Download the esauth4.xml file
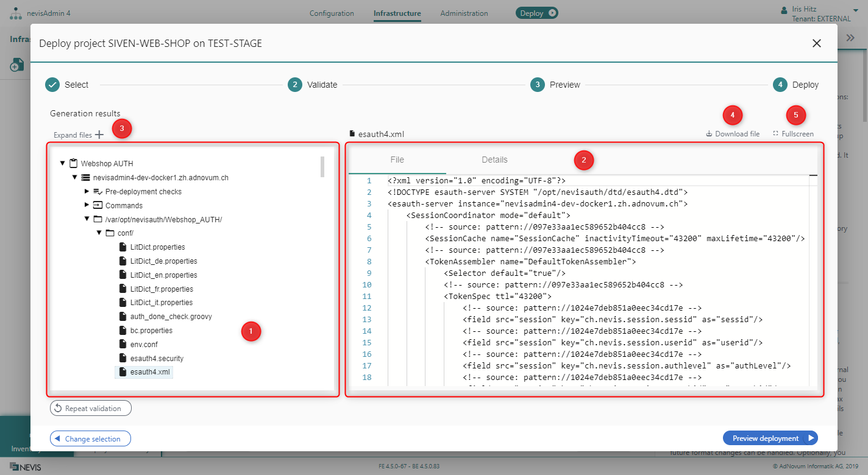868x475 pixels. (x=733, y=134)
